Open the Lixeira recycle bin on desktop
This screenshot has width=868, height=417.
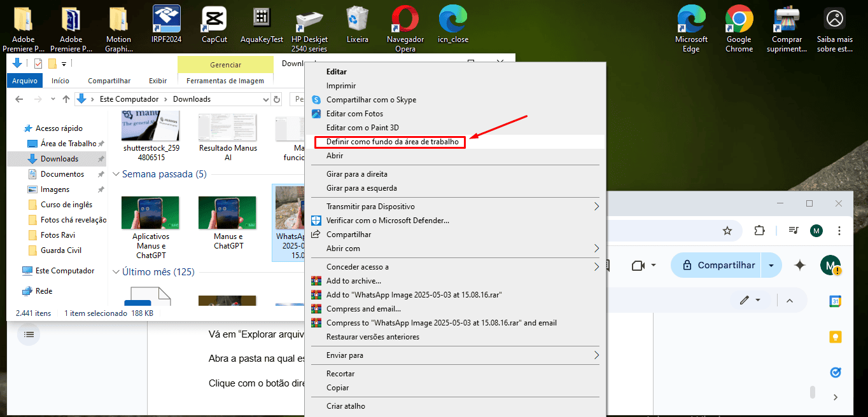[357, 19]
